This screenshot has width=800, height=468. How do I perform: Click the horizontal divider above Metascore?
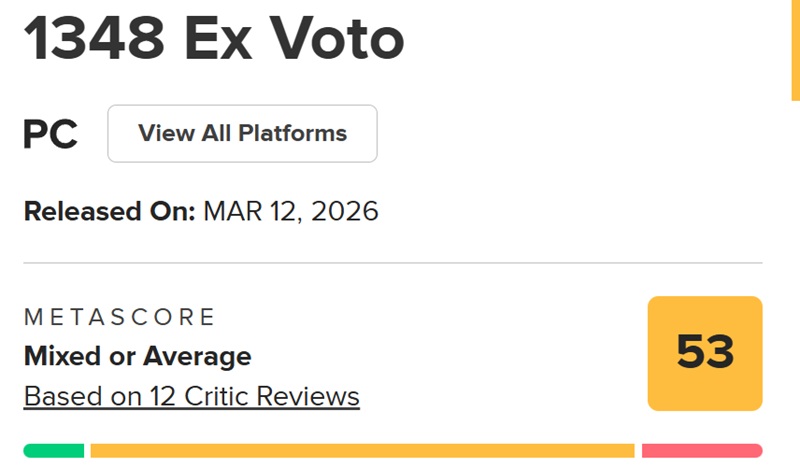coord(392,263)
